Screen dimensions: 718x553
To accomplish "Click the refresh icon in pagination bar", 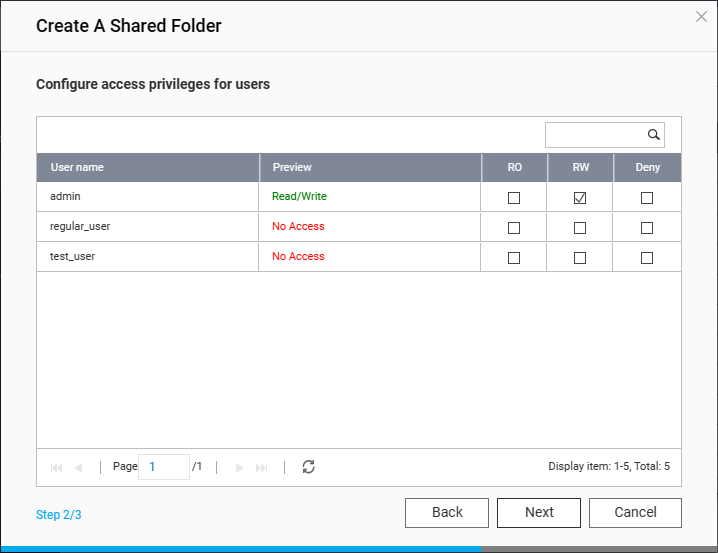I will 308,467.
